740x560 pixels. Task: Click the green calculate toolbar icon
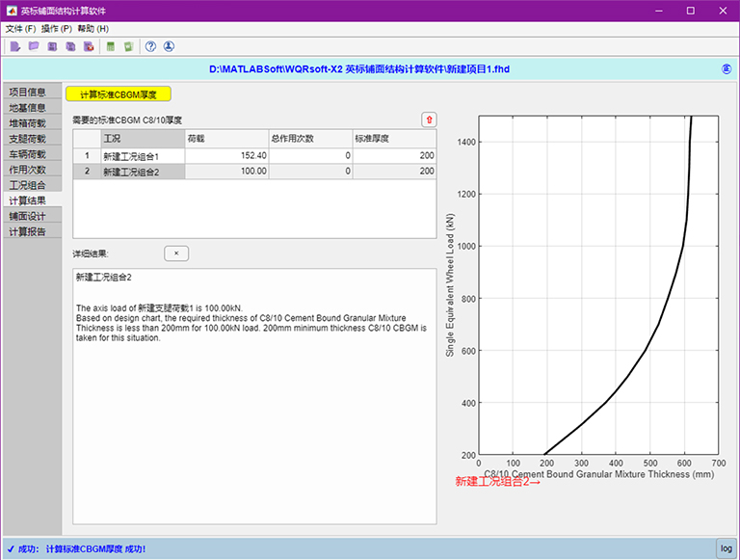click(111, 46)
